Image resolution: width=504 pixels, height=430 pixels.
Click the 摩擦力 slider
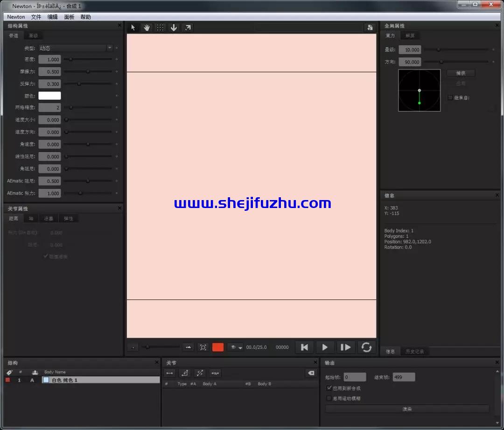click(x=88, y=71)
